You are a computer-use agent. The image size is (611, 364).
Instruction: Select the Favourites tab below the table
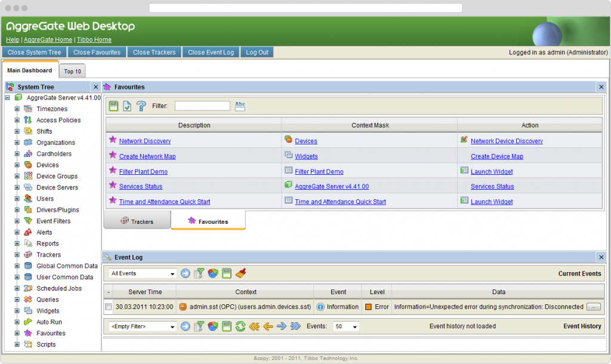208,221
